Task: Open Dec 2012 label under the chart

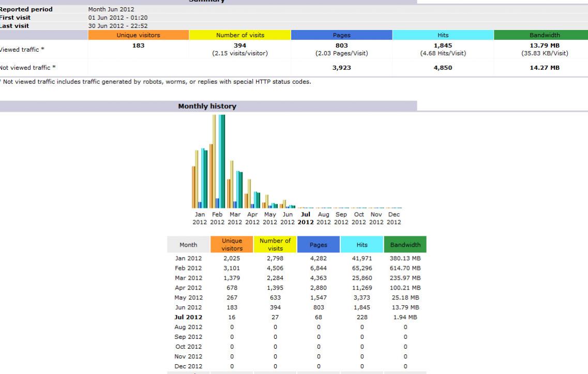Action: [394, 218]
